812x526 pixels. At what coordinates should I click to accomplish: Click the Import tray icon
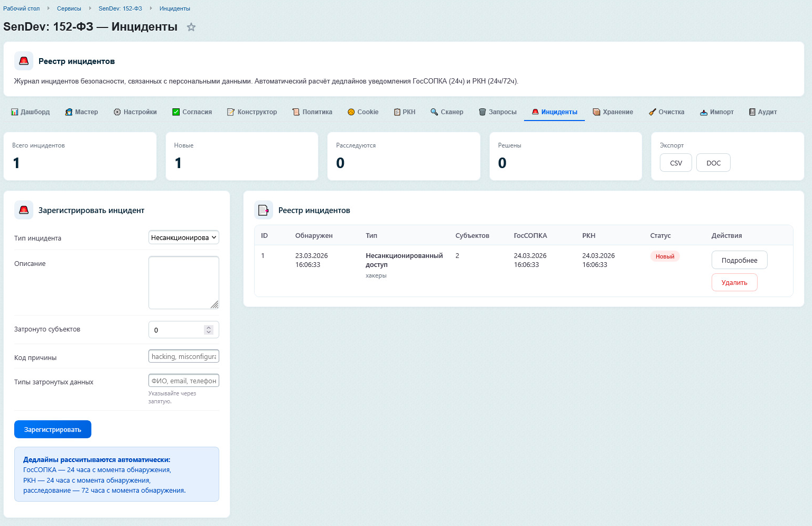[704, 112]
